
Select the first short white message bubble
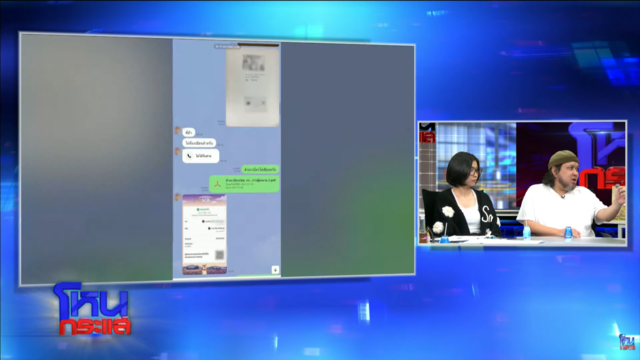(x=188, y=133)
